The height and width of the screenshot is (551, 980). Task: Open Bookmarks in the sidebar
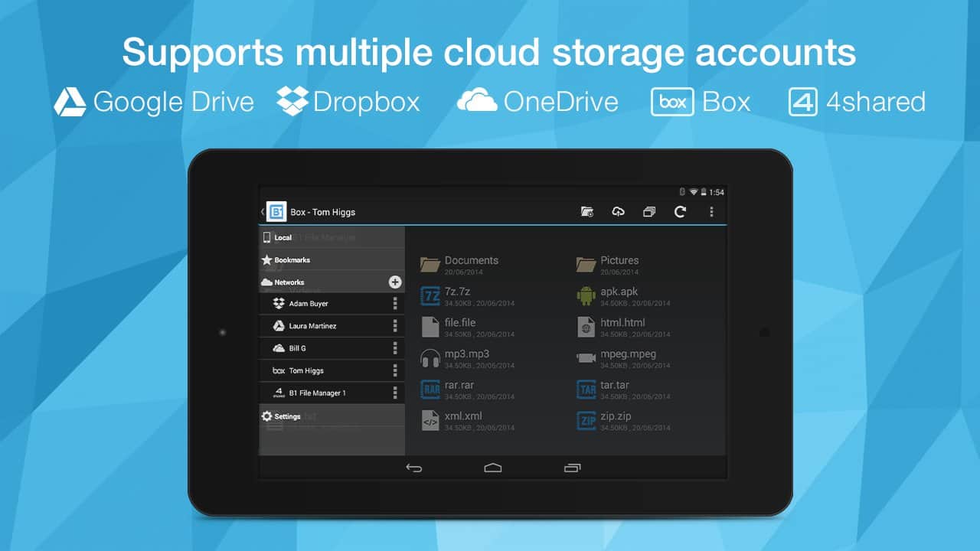pyautogui.click(x=292, y=260)
